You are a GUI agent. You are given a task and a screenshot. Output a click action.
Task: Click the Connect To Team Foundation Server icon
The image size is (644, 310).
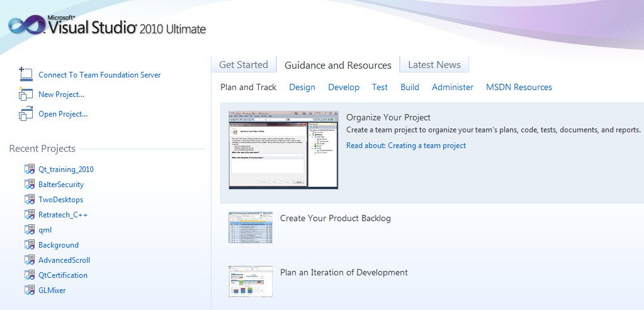click(26, 74)
